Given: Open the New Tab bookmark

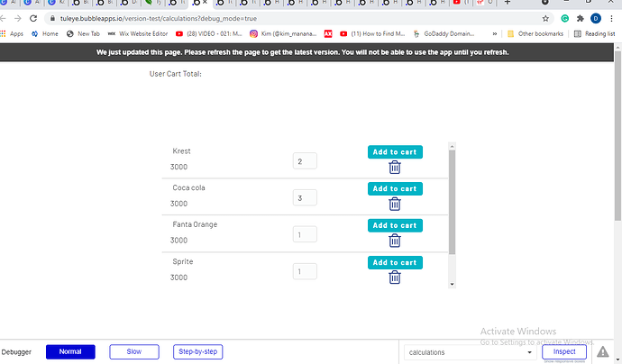Looking at the screenshot, I should [x=83, y=33].
